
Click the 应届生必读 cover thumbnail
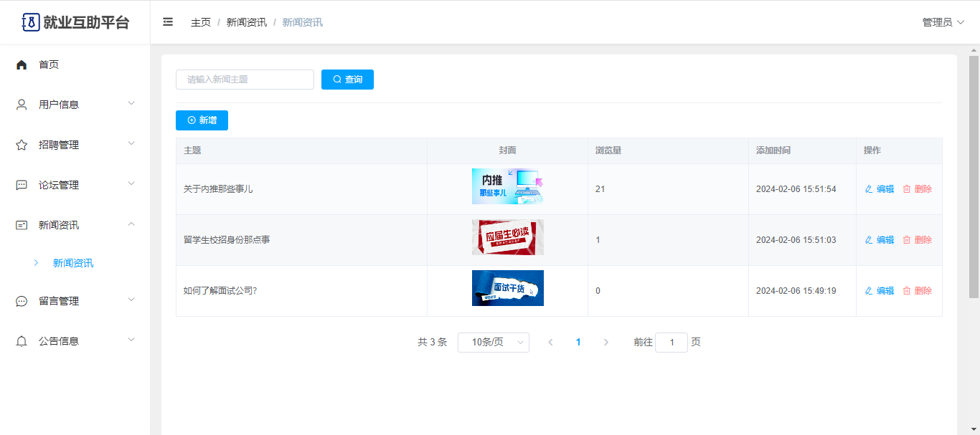pyautogui.click(x=507, y=237)
